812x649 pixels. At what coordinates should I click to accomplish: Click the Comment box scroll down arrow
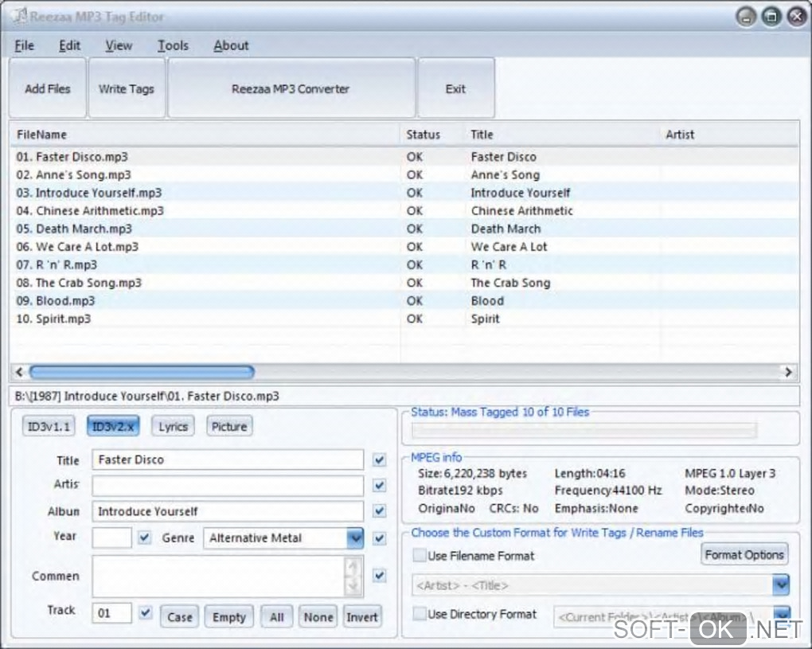(x=353, y=586)
